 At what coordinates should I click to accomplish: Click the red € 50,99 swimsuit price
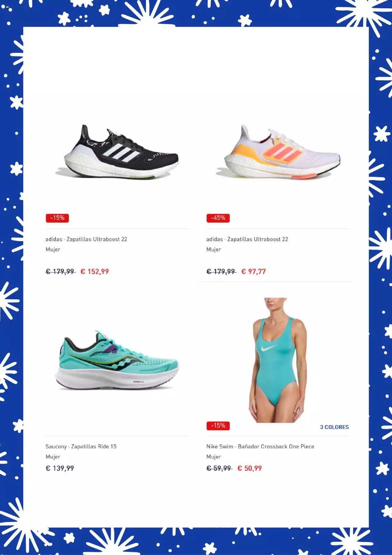[x=250, y=468]
